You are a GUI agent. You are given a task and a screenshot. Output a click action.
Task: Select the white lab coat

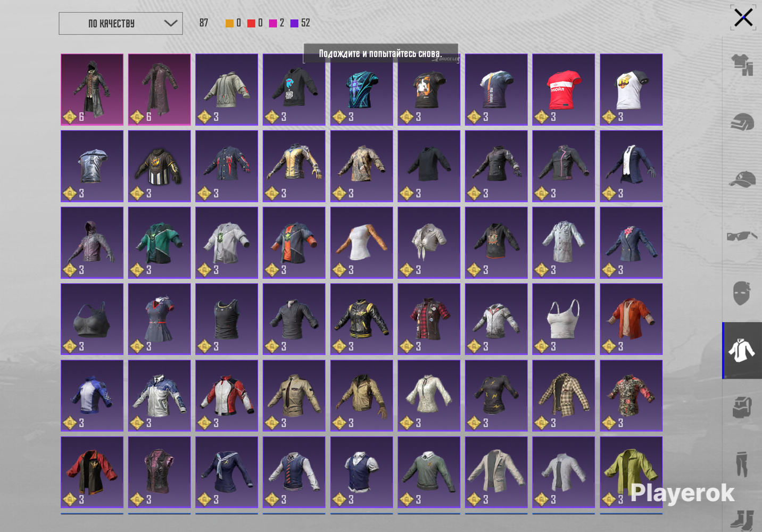coord(564,243)
